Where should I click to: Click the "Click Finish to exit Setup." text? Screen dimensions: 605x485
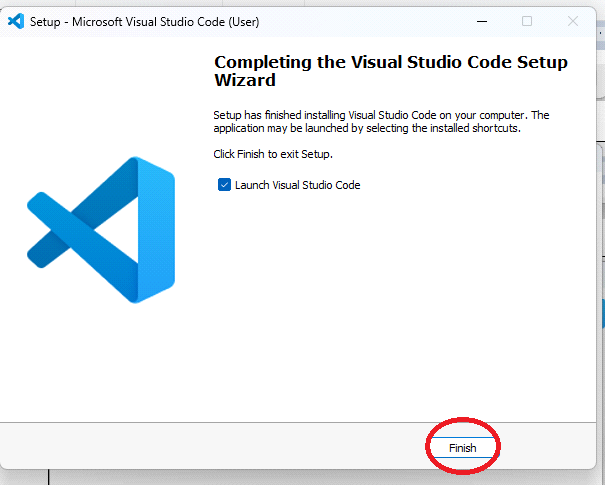pyautogui.click(x=272, y=154)
